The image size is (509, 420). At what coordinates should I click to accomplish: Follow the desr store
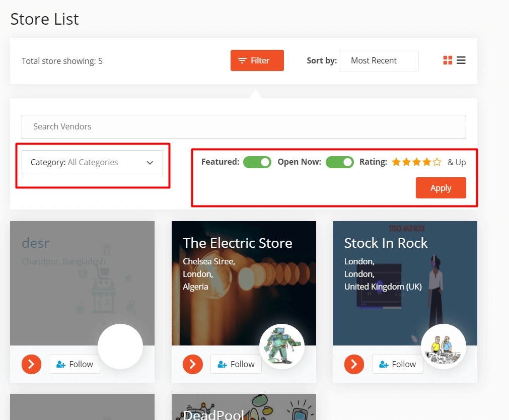pyautogui.click(x=75, y=364)
